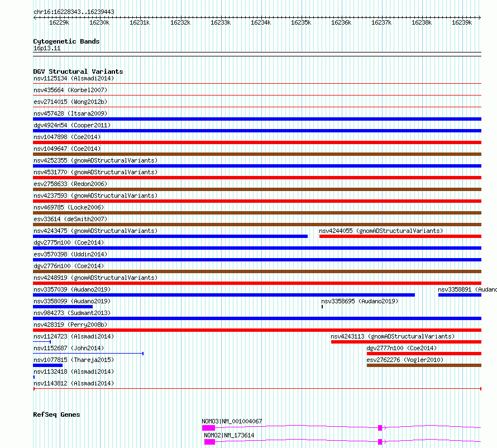Screen dimensions: 497x448
Task: Click nsv1124723 (Alsmadi2014) label
Action: point(74,336)
